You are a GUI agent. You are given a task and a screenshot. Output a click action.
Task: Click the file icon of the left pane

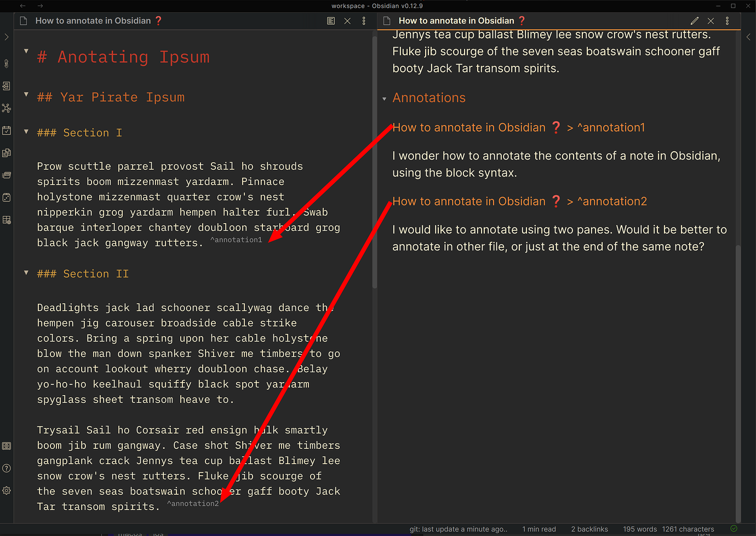(23, 21)
